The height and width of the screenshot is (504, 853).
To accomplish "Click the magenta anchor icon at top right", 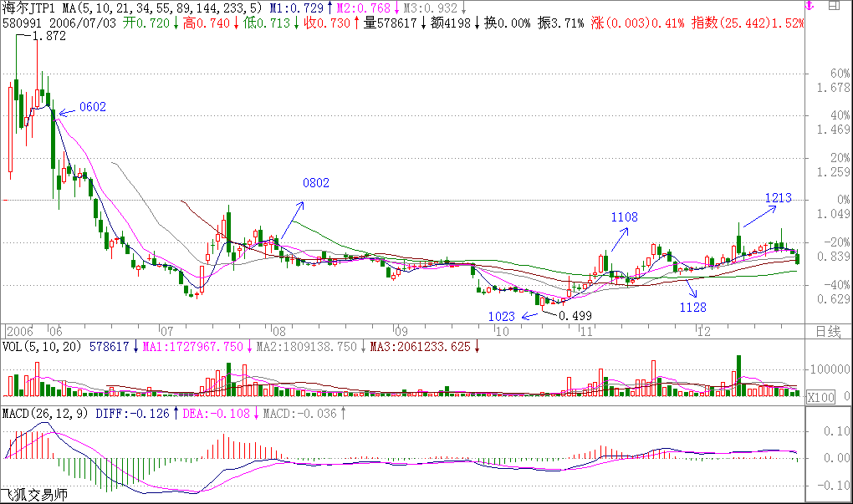I will click(810, 6).
